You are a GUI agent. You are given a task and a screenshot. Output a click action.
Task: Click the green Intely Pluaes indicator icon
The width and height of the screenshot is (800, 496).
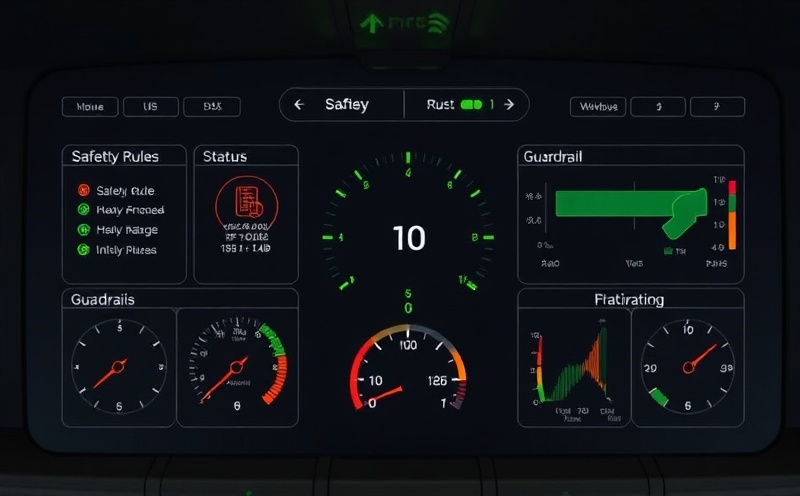pos(83,250)
